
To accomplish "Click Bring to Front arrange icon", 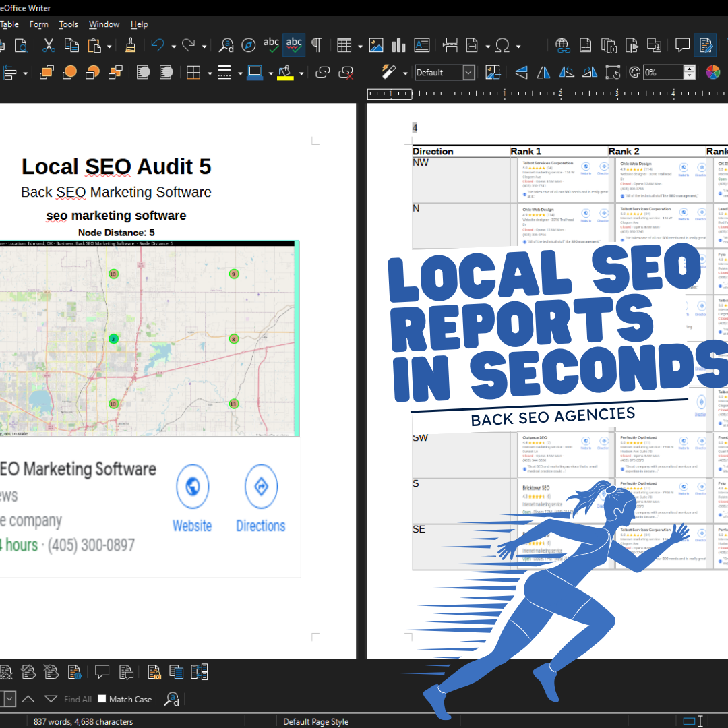I will (47, 72).
